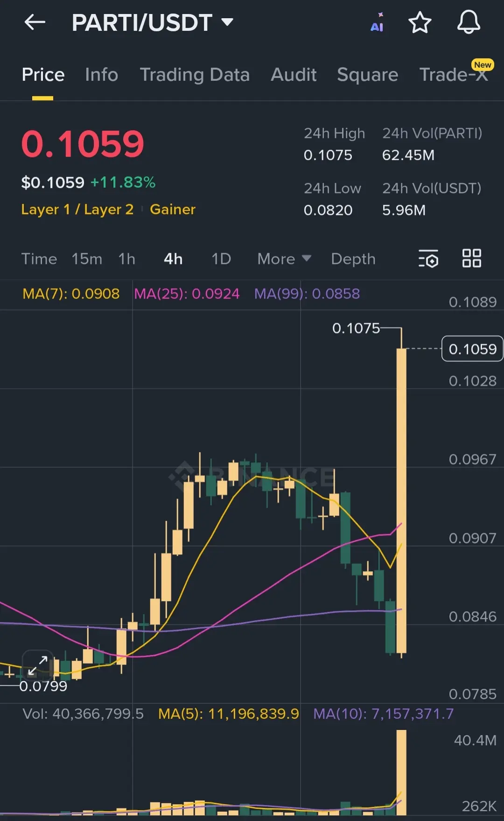Open the Trade-X tab
This screenshot has height=821, width=504.
(x=454, y=75)
